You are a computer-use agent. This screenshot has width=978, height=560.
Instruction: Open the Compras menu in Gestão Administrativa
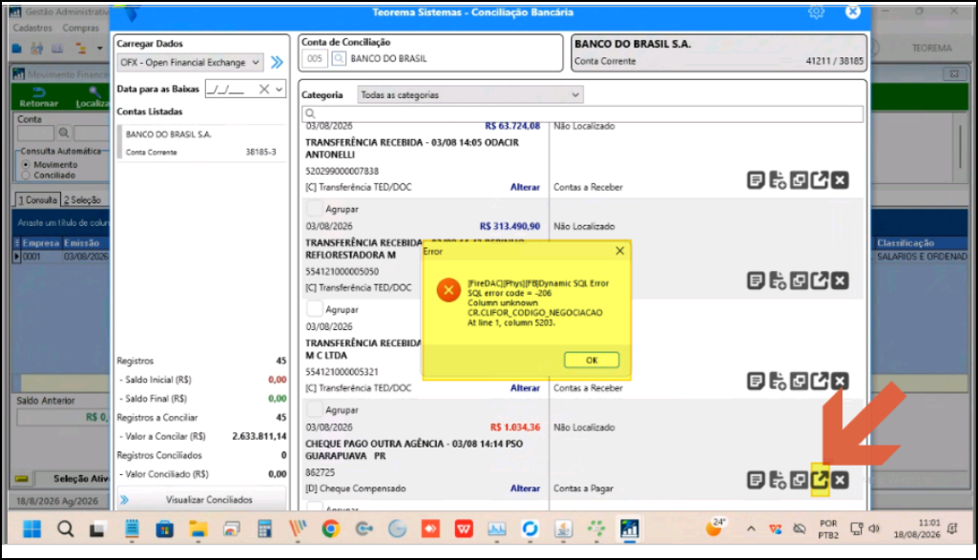[80, 28]
